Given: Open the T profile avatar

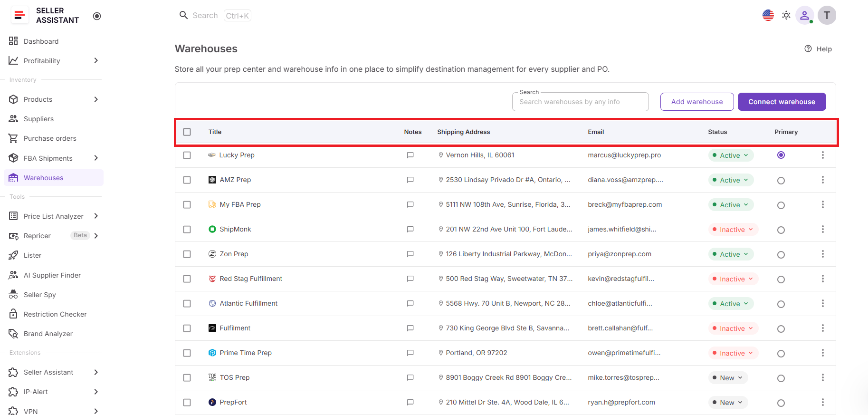Looking at the screenshot, I should click(827, 15).
